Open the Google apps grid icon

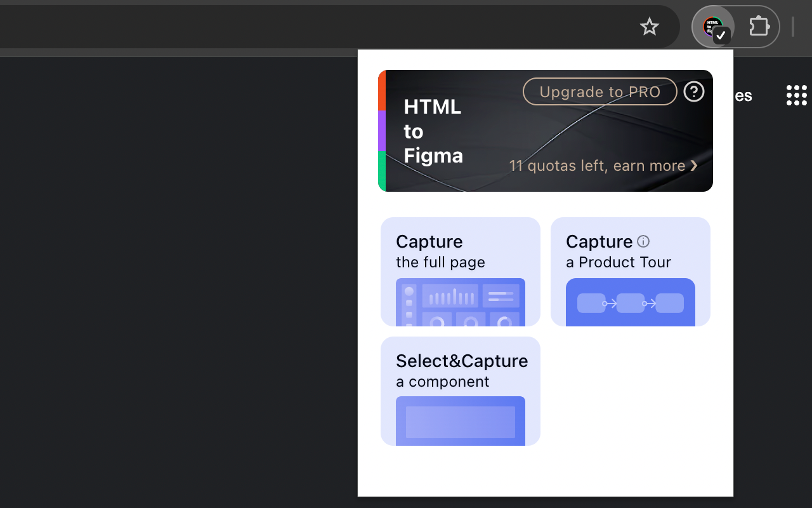tap(796, 95)
